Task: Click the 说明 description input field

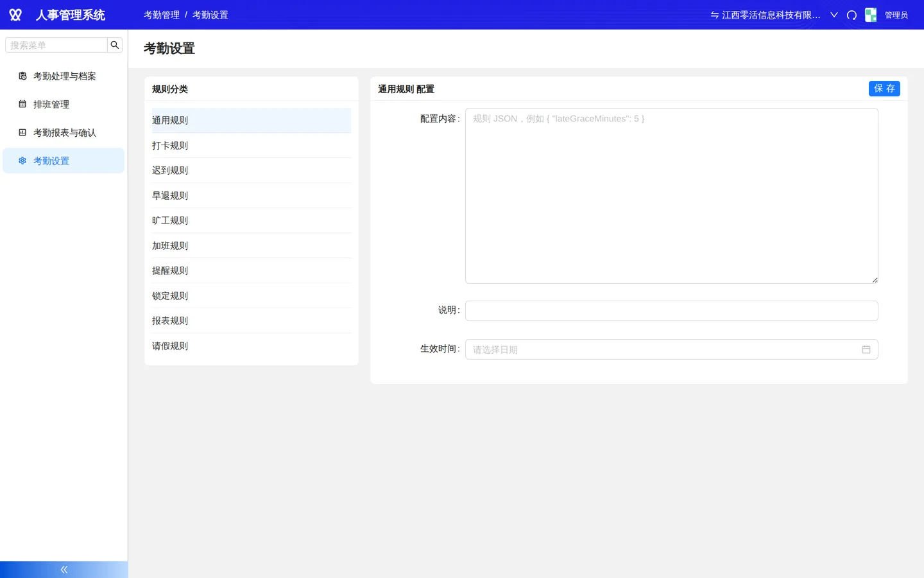Action: pyautogui.click(x=671, y=311)
